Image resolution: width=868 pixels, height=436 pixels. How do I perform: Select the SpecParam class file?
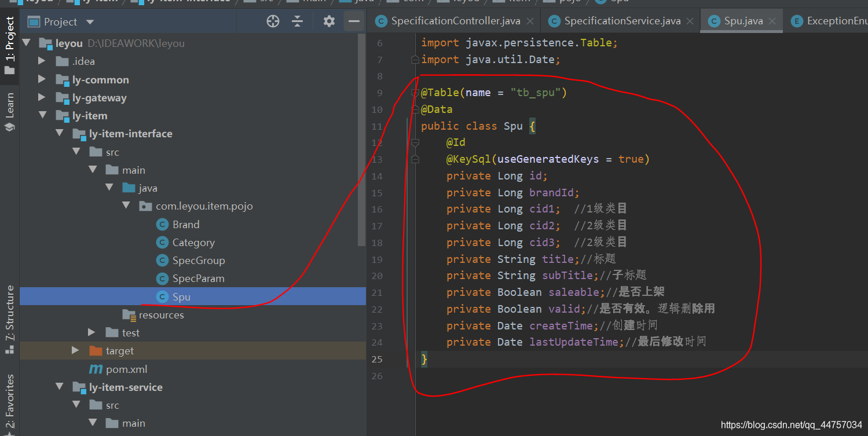198,279
